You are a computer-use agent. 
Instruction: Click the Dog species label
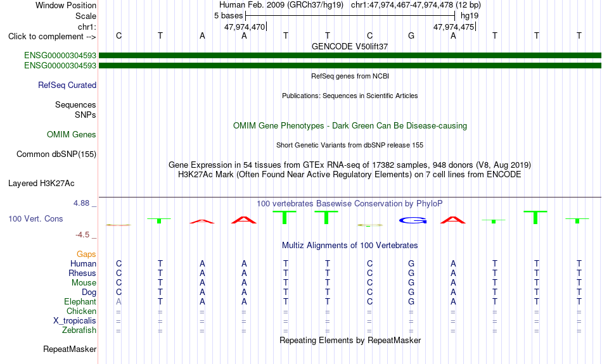(x=89, y=292)
